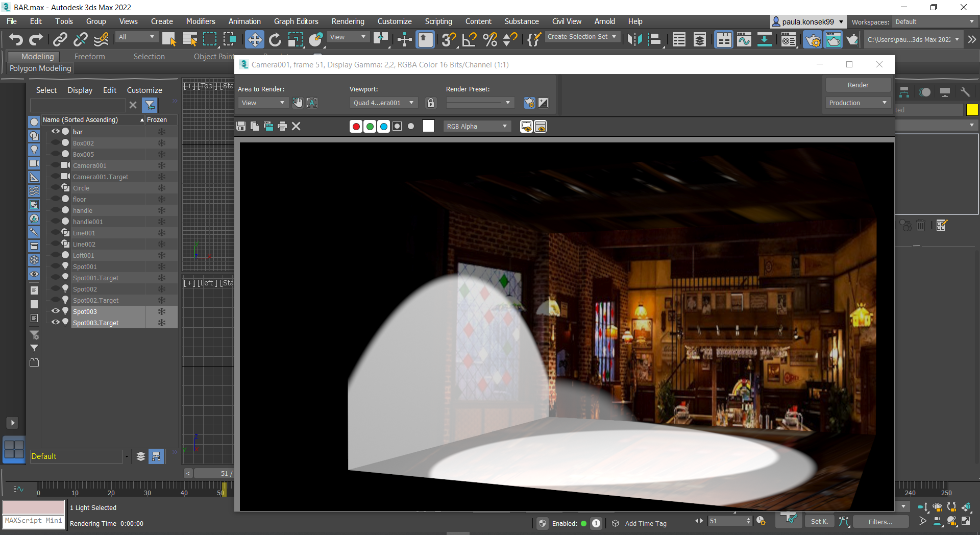Click Add Time Tag
The image size is (980, 535).
tap(646, 523)
